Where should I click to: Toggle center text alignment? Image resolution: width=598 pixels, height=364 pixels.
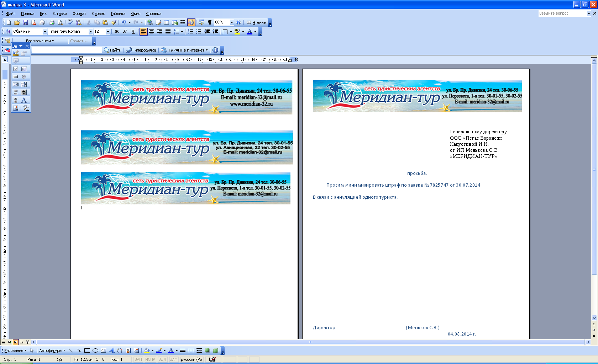pyautogui.click(x=151, y=32)
